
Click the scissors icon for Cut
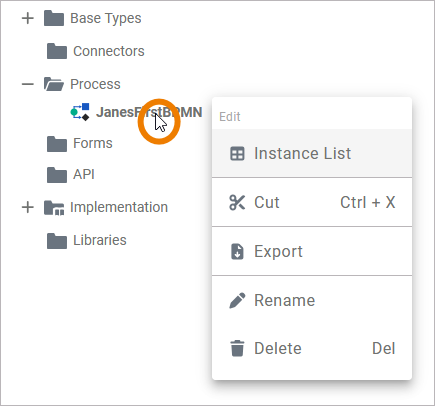click(237, 202)
